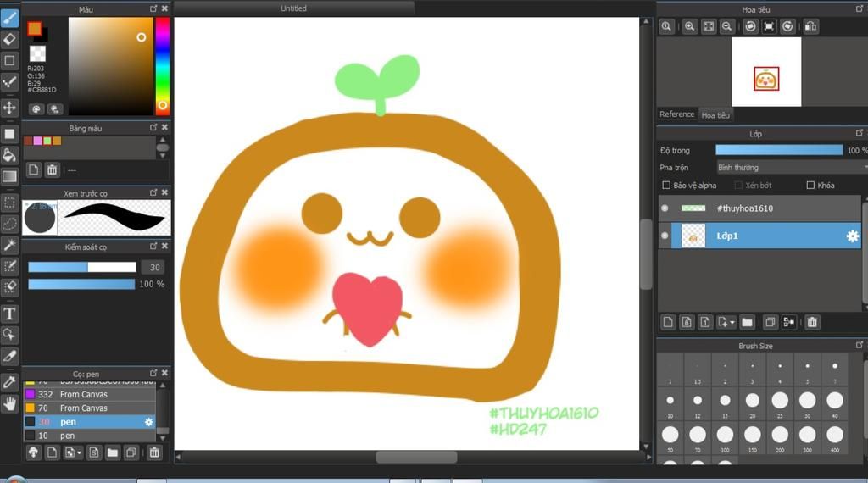Add a new layer in Lớp panel
Viewport: 868px width, 483px height.
click(668, 322)
